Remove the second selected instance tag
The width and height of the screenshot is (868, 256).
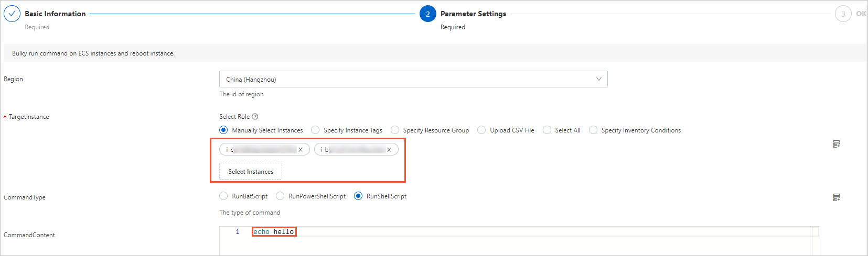point(389,150)
